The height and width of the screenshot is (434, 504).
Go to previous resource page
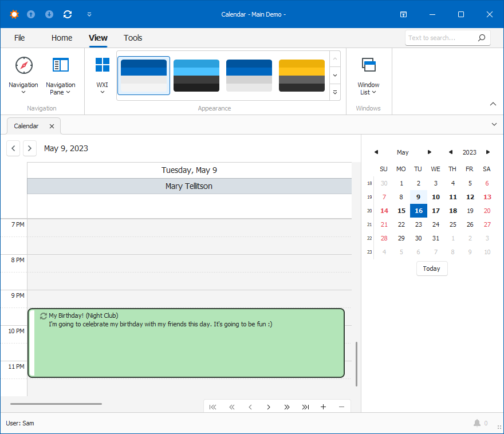(232, 407)
